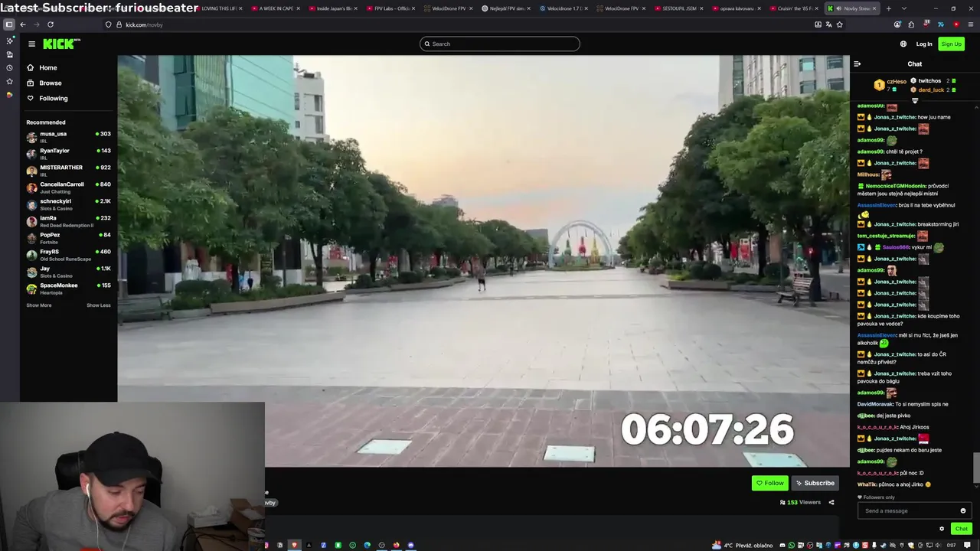Image resolution: width=980 pixels, height=551 pixels.
Task: Translate page with toolbar translate icon
Action: point(828,24)
